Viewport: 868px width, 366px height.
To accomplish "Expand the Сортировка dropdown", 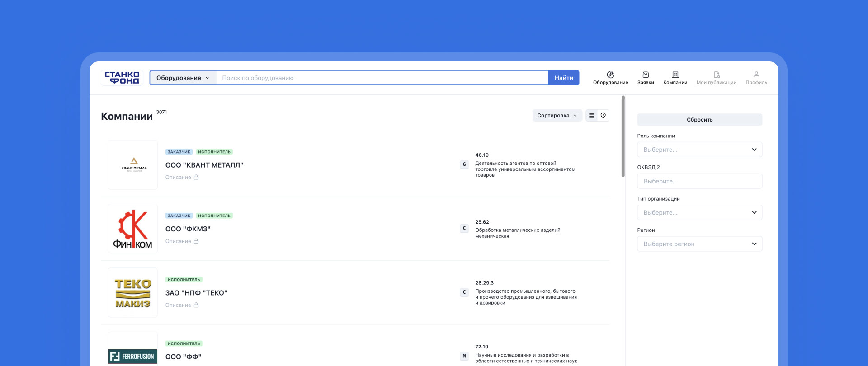I will click(x=557, y=116).
